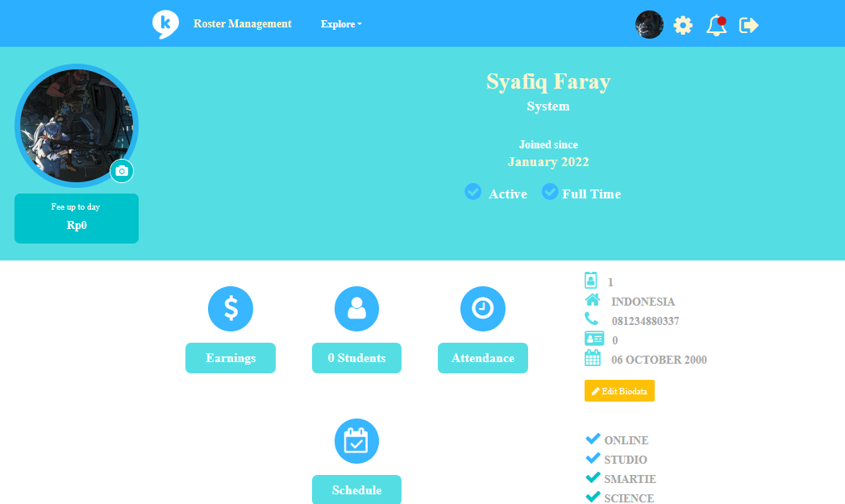The width and height of the screenshot is (845, 504).
Task: Click the Edit Biodata button
Action: pos(620,391)
